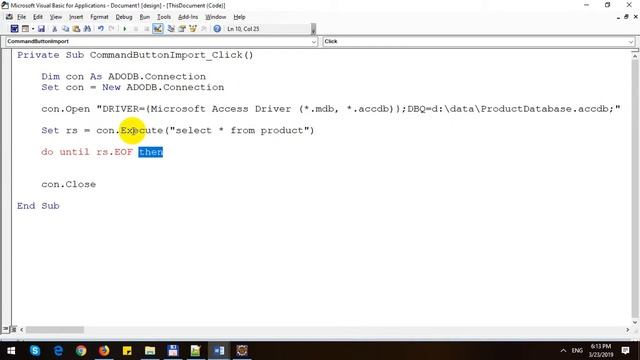
Task: Switch to Word from the taskbar
Action: tap(219, 351)
